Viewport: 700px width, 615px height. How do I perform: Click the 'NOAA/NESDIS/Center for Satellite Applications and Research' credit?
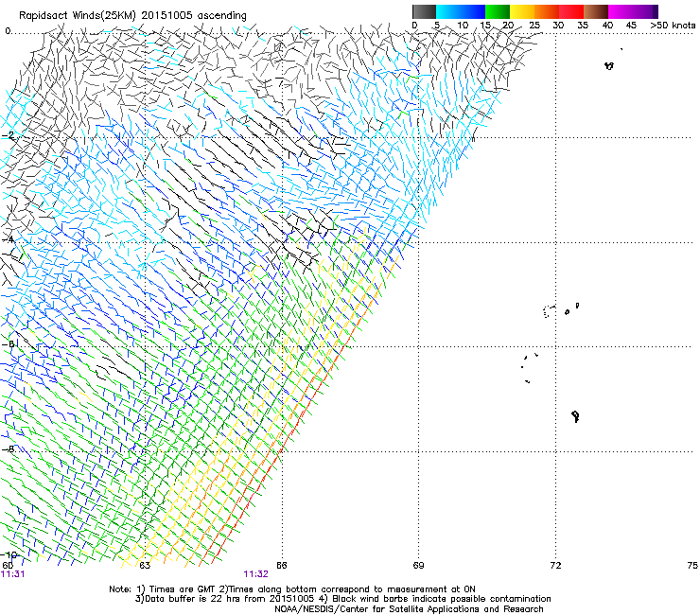[409, 609]
